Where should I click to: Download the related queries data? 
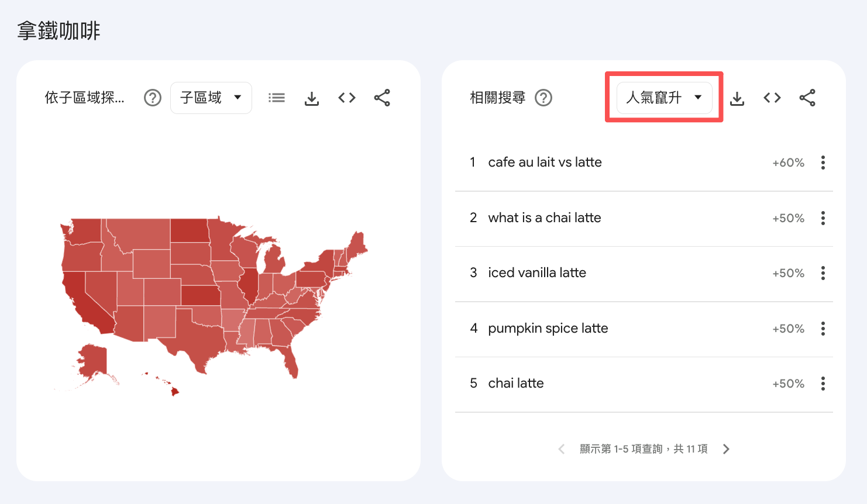(737, 98)
